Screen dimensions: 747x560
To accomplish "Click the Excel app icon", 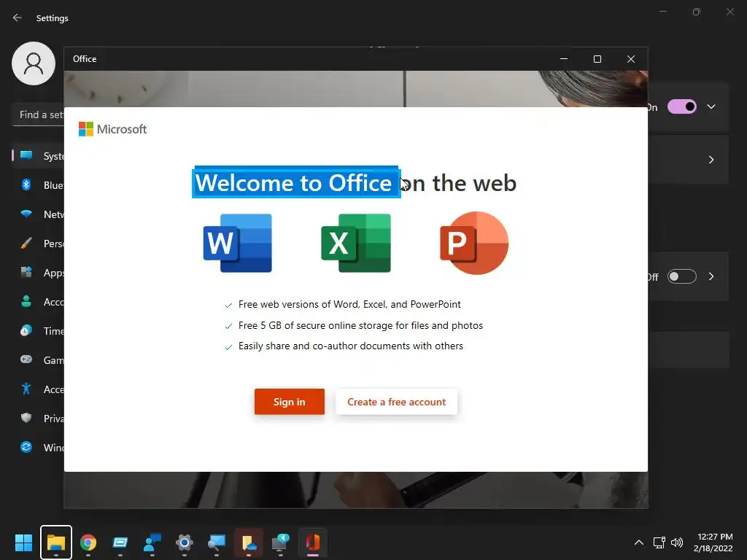I will click(x=356, y=243).
